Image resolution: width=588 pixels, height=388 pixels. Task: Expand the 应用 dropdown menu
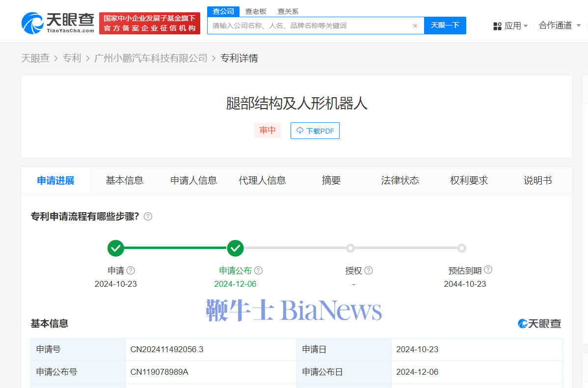pyautogui.click(x=516, y=26)
